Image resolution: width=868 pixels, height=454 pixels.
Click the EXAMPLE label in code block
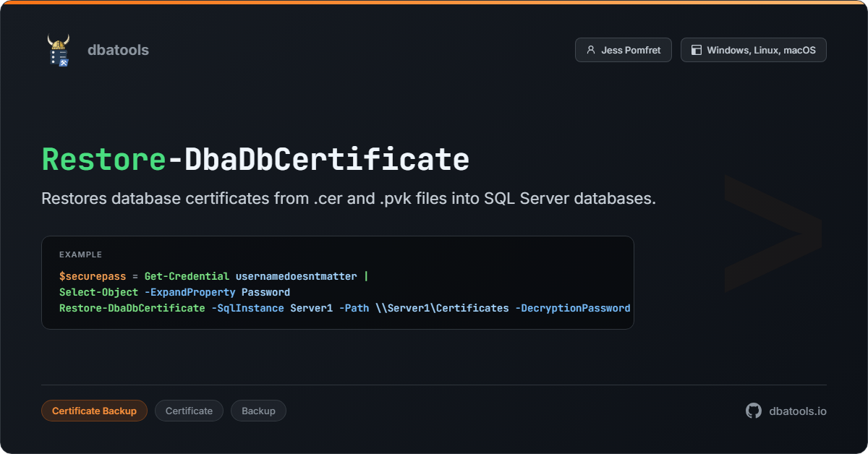pos(80,254)
